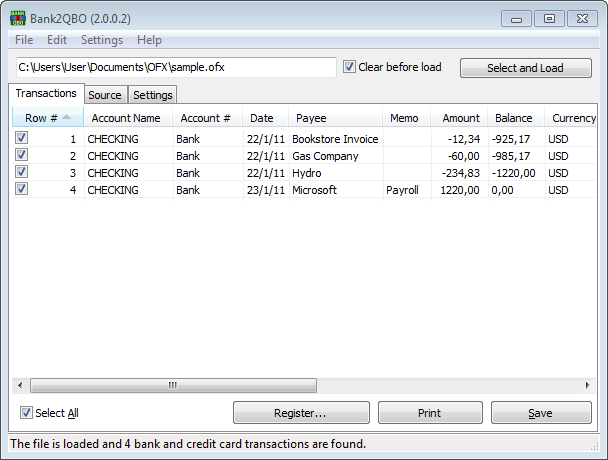Click the 23/1/11 date cell
This screenshot has height=460, width=608.
click(266, 190)
